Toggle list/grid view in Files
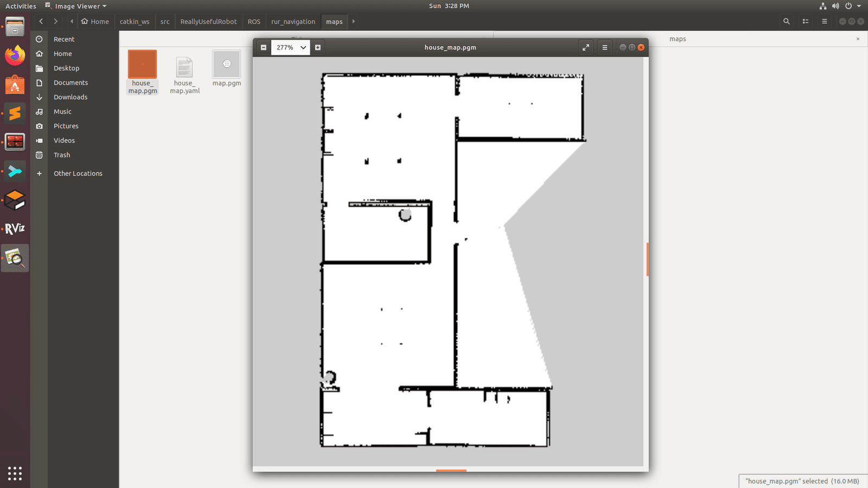This screenshot has width=868, height=488. click(806, 22)
